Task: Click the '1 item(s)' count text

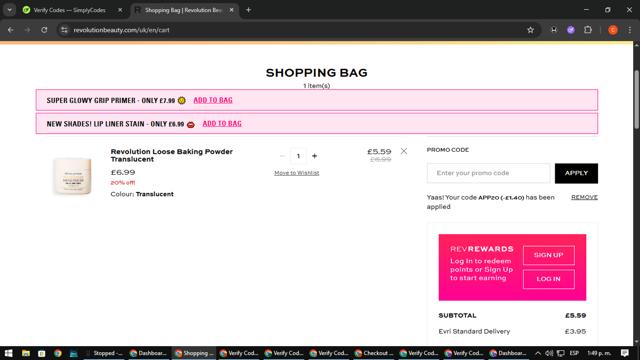Action: pyautogui.click(x=317, y=86)
